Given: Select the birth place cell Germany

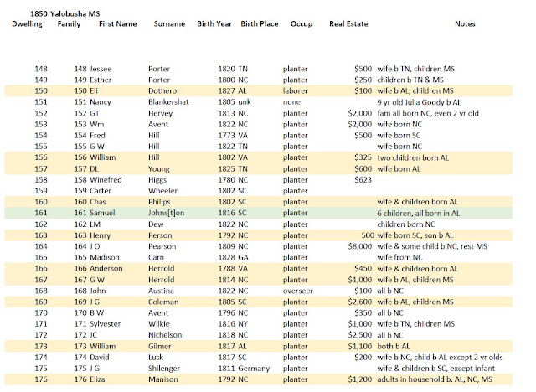Looking at the screenshot, I should pyautogui.click(x=254, y=369).
